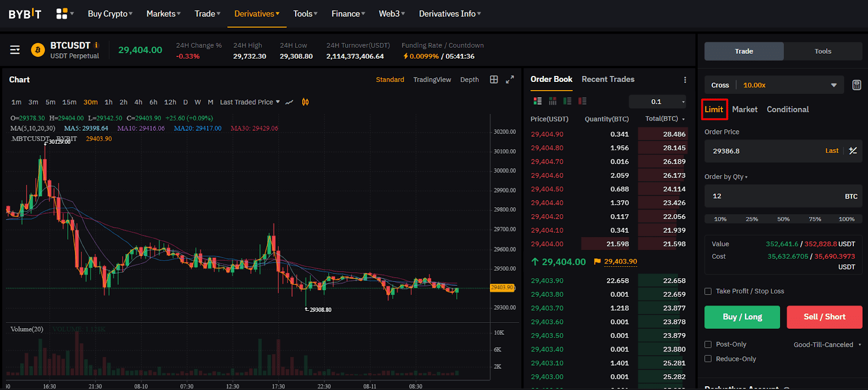Select the Conditional order tab
868x390 pixels.
click(x=788, y=110)
